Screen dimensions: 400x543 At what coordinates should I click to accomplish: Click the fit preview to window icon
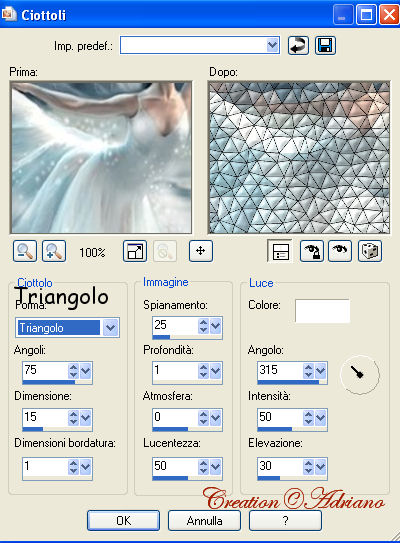click(x=135, y=251)
